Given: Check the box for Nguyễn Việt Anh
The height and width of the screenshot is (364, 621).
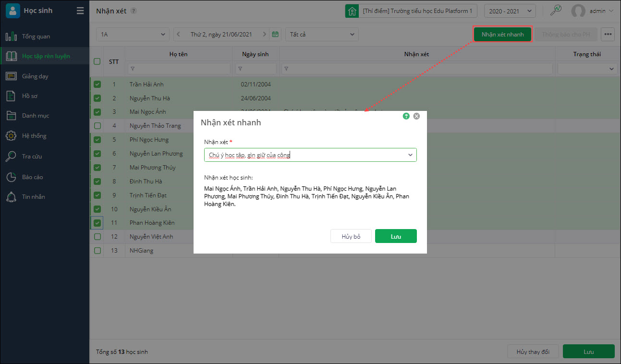Looking at the screenshot, I should coord(97,237).
